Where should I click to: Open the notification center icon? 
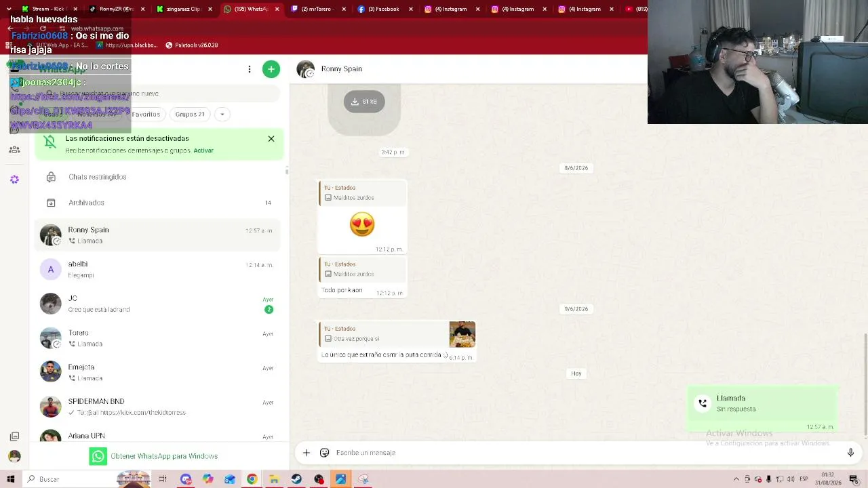(854, 479)
